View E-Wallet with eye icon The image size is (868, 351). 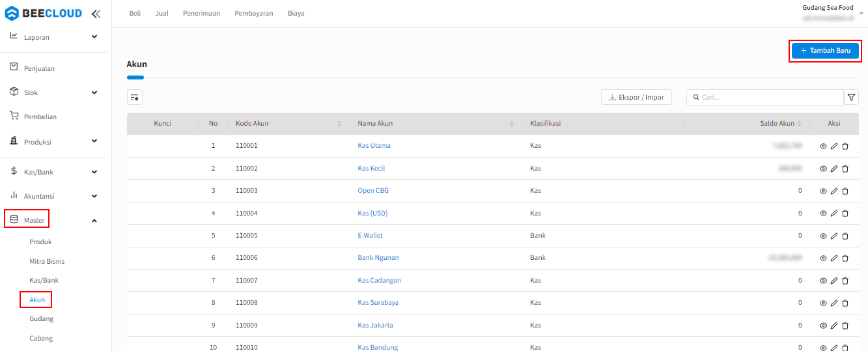pyautogui.click(x=823, y=236)
